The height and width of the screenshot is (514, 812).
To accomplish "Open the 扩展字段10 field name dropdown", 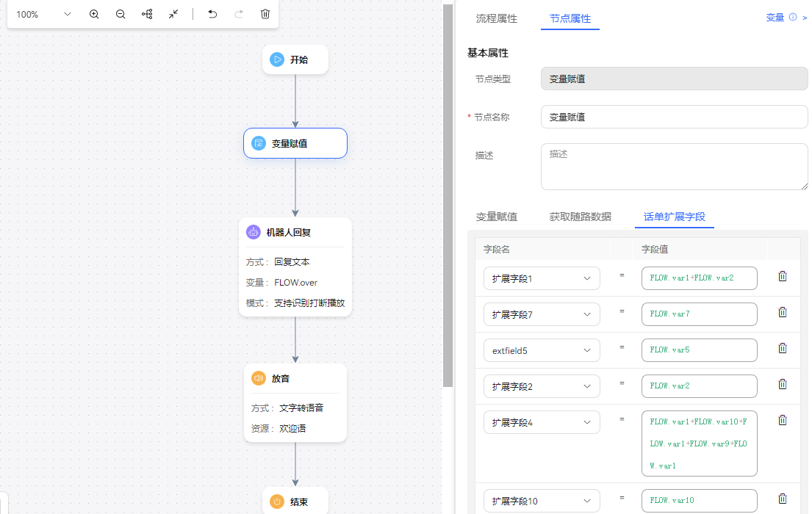I will (542, 501).
